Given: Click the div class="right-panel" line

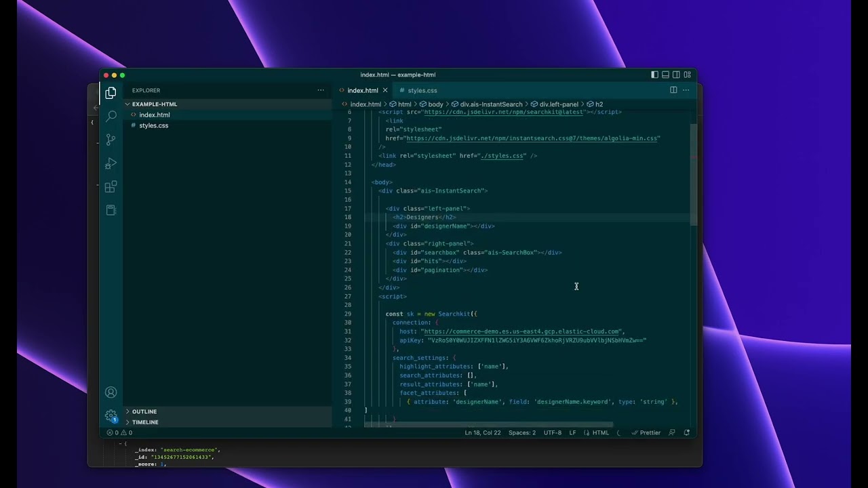Looking at the screenshot, I should pos(429,244).
